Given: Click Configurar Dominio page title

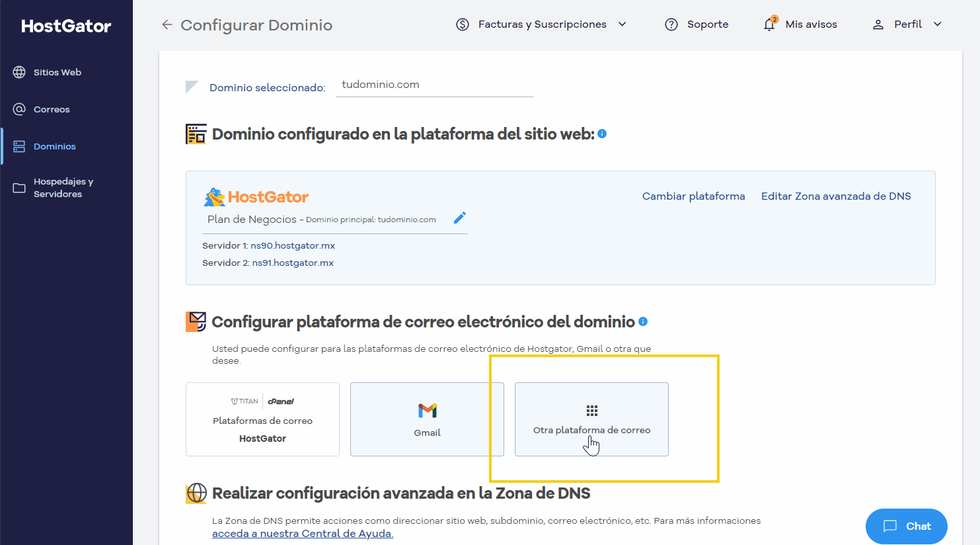Looking at the screenshot, I should point(256,25).
